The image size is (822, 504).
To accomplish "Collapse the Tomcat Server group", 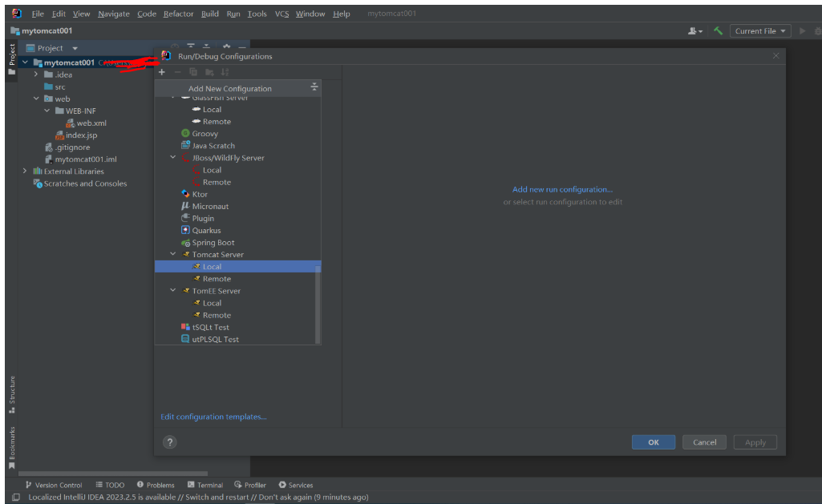I will tap(173, 254).
